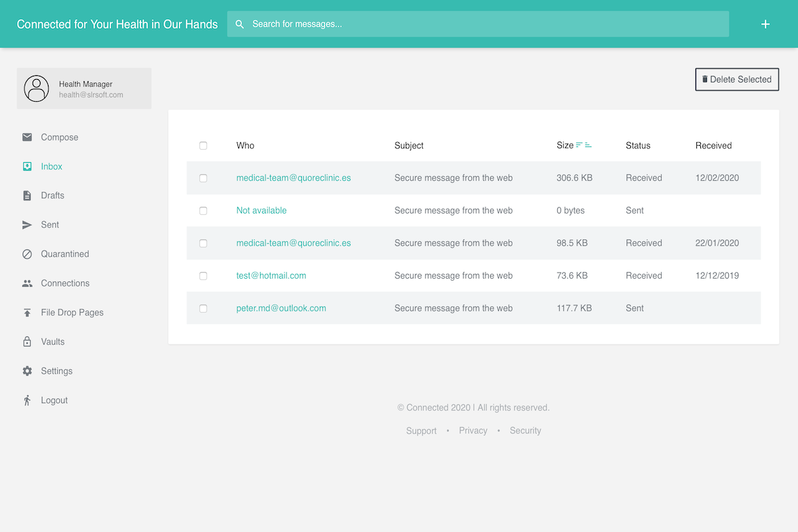This screenshot has height=532, width=798.
Task: Click the plus icon in the header
Action: [765, 24]
